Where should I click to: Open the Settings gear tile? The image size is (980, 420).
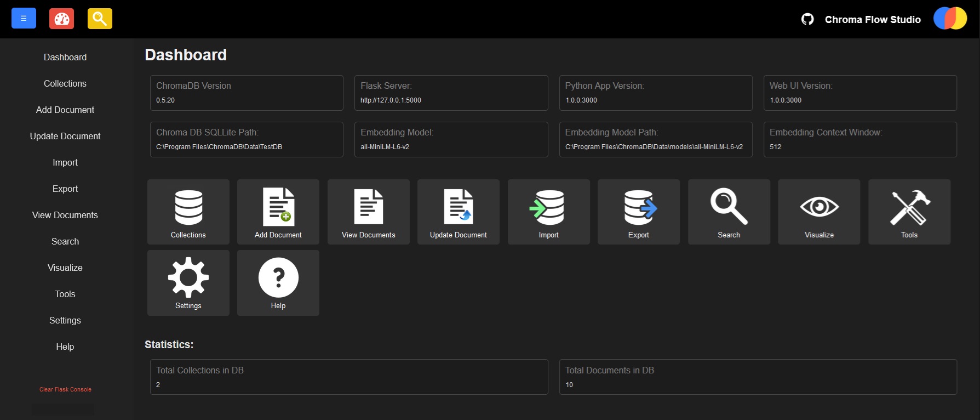click(188, 283)
